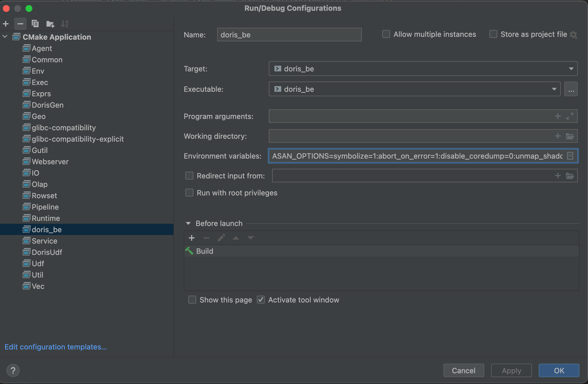Select the Pipeline configuration
The image size is (588, 384).
45,207
